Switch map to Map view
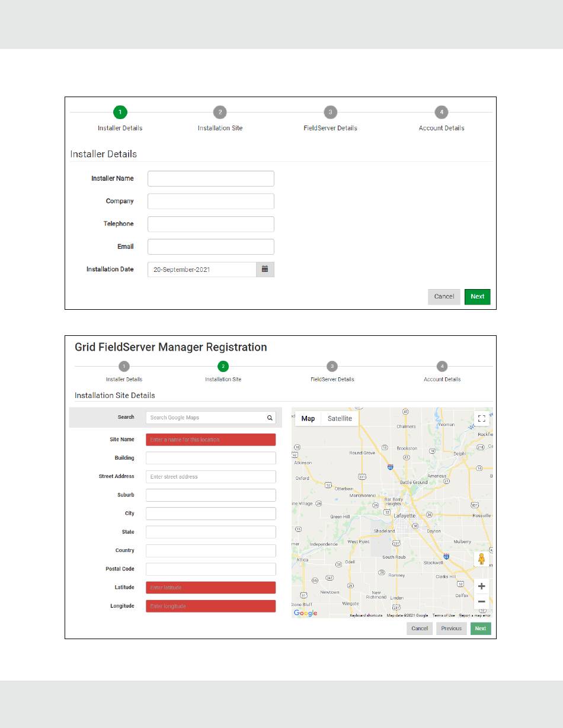This screenshot has width=563, height=728. 308,418
